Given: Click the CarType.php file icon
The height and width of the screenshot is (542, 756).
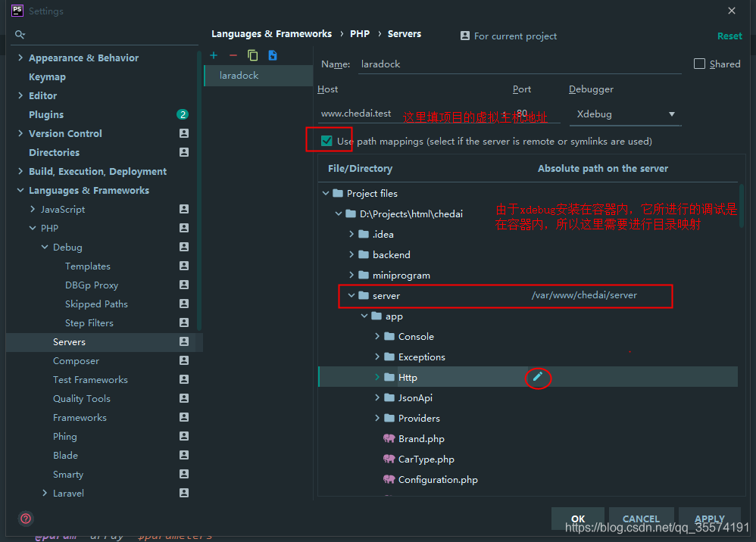Looking at the screenshot, I should pyautogui.click(x=389, y=459).
